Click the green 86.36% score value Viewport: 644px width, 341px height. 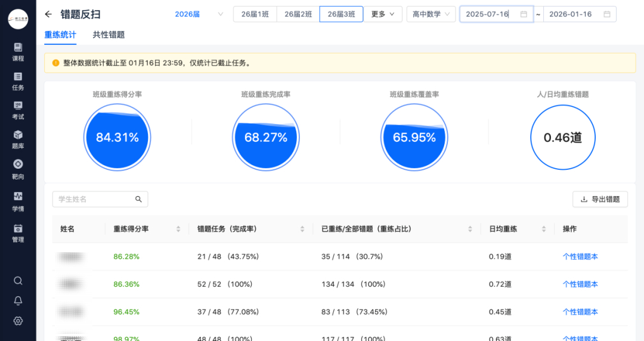pyautogui.click(x=126, y=284)
